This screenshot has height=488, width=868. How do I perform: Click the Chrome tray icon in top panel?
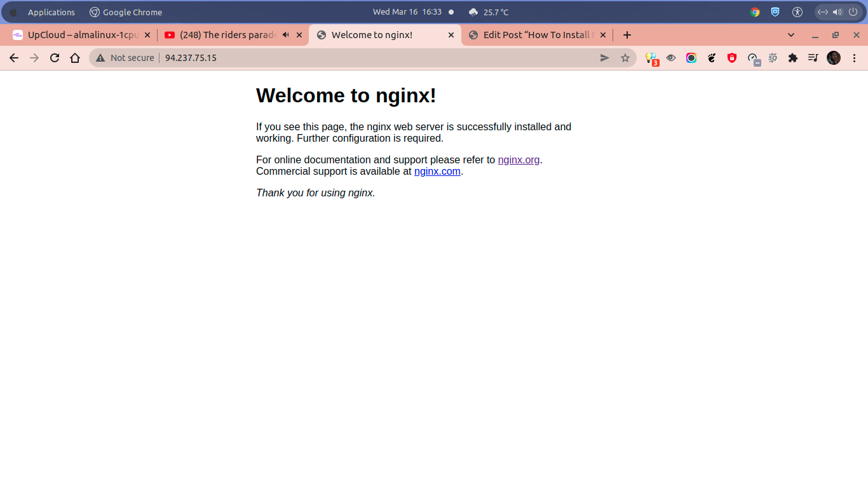755,12
